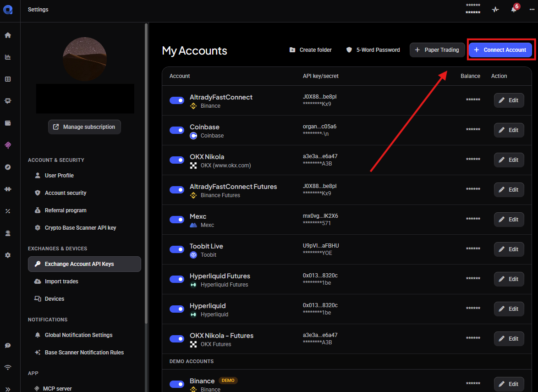Toggle the AltradyFastConnect Binance account switch

[x=177, y=100]
